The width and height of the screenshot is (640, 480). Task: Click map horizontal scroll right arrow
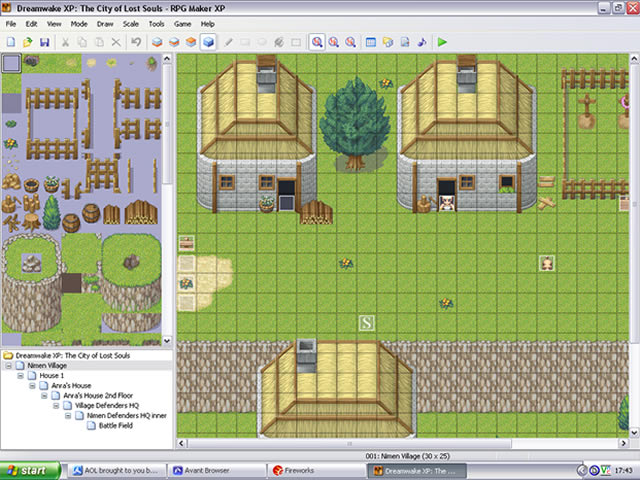point(623,443)
